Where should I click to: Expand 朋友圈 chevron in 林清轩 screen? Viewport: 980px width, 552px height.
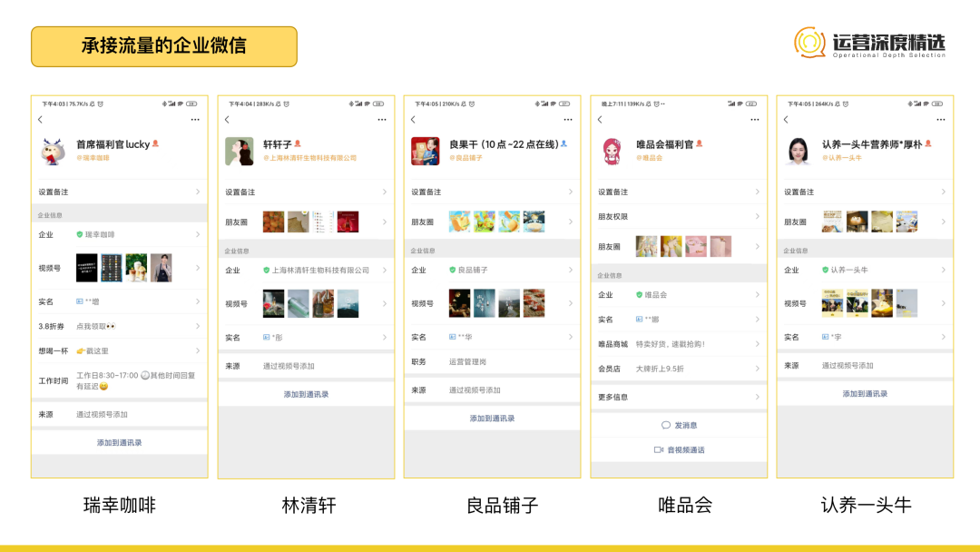[385, 222]
